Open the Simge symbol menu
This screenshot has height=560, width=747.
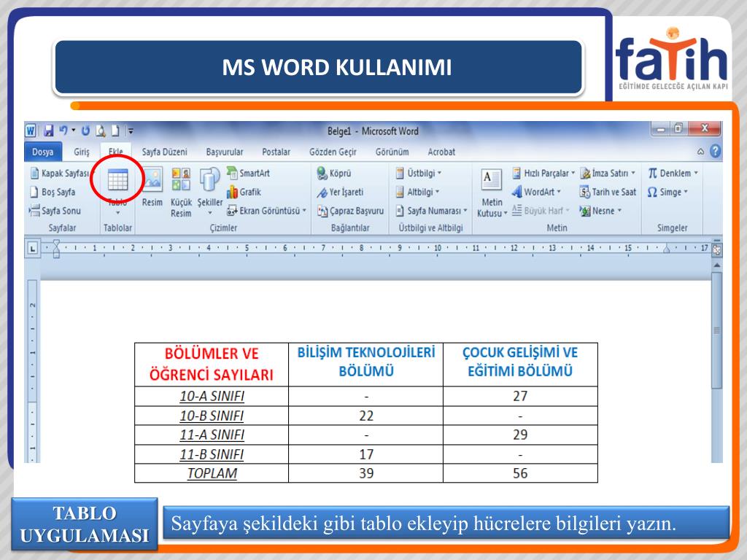tap(668, 192)
